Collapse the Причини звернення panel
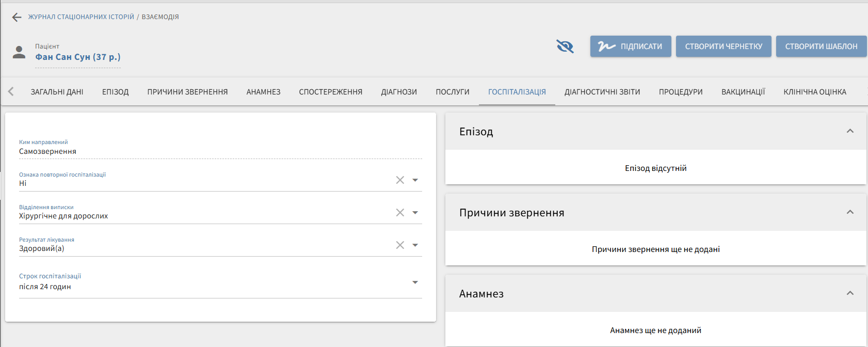Image resolution: width=868 pixels, height=347 pixels. click(850, 212)
